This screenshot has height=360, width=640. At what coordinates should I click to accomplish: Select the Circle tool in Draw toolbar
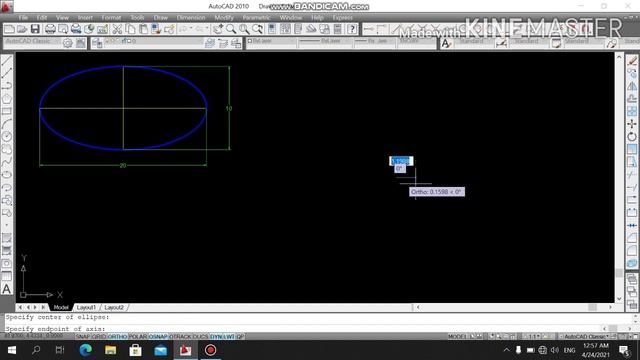tap(7, 137)
